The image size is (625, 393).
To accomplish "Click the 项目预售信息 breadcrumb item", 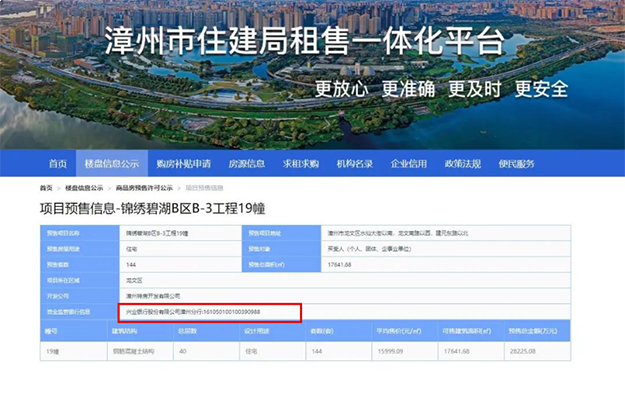I will pos(204,188).
